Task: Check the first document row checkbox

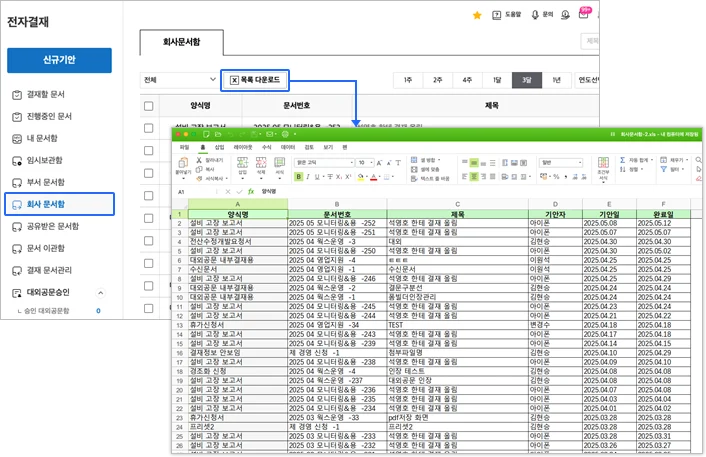Action: tap(149, 128)
